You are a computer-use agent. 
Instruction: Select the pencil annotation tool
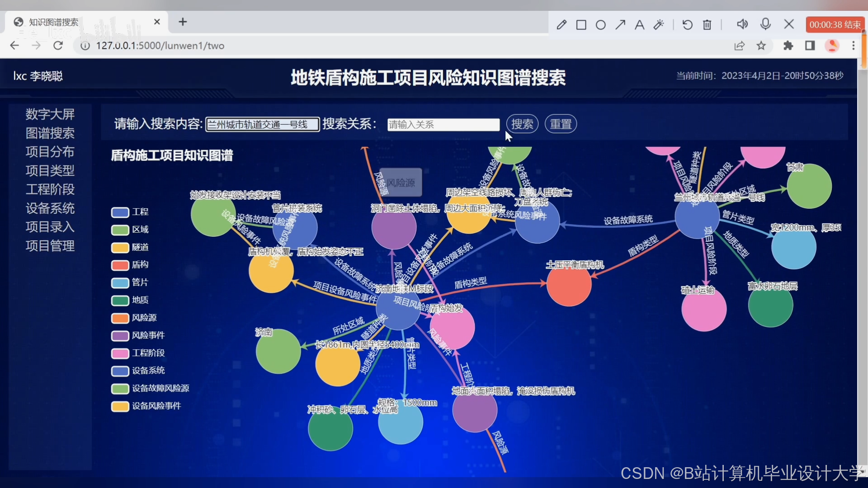(x=561, y=25)
